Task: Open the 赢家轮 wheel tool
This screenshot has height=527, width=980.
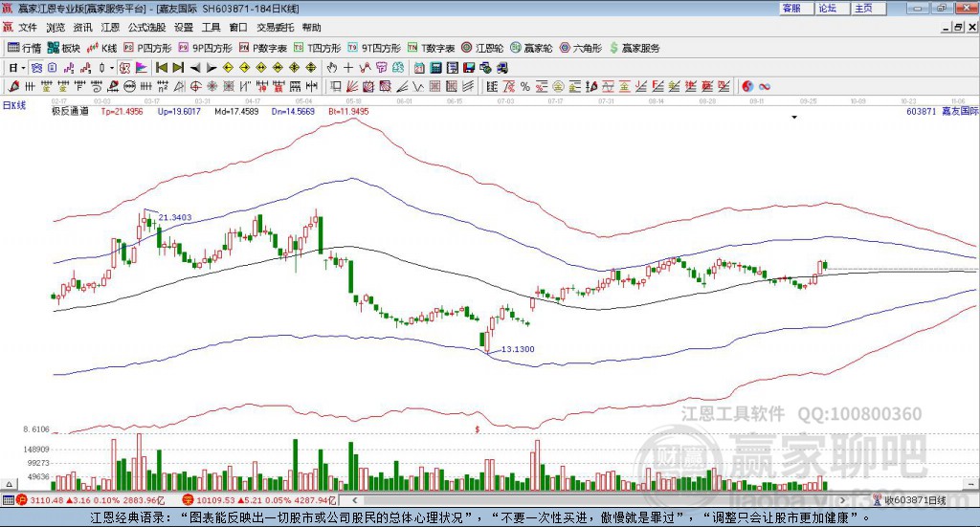Action: [531, 48]
